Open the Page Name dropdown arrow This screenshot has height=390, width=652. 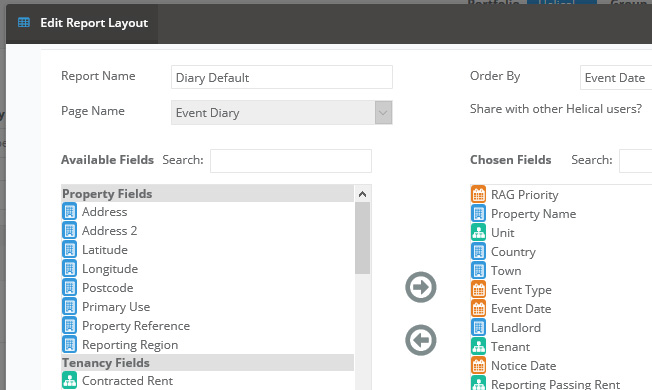tap(383, 112)
